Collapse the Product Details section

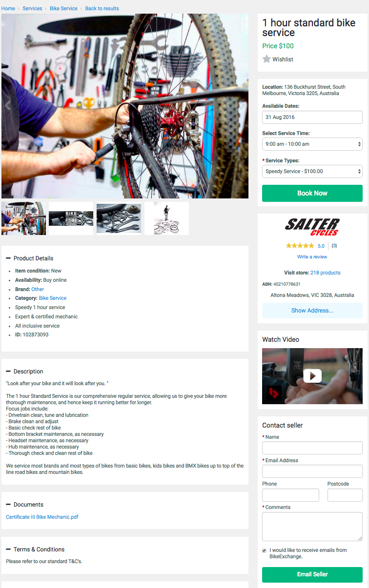(x=8, y=258)
